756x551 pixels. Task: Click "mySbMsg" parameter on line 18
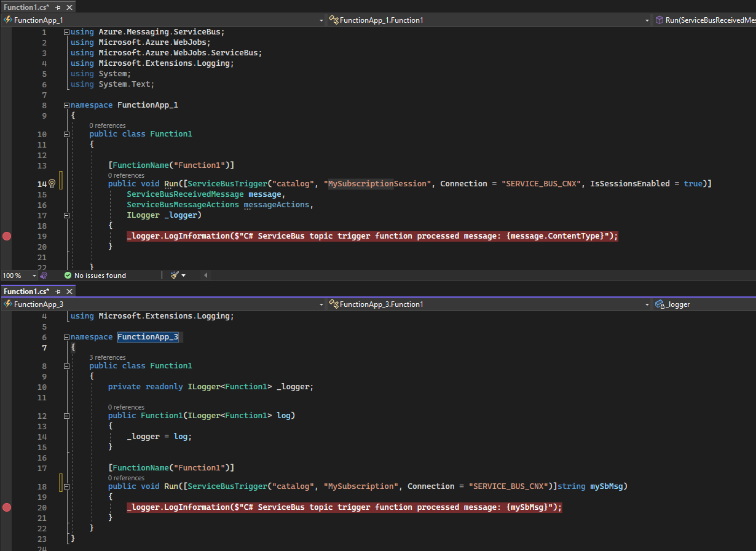[607, 486]
